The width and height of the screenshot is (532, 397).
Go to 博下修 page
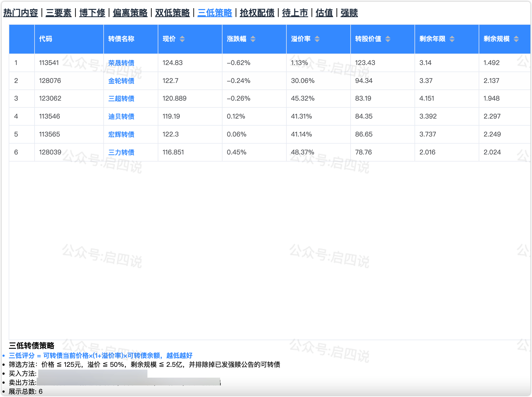(x=92, y=13)
